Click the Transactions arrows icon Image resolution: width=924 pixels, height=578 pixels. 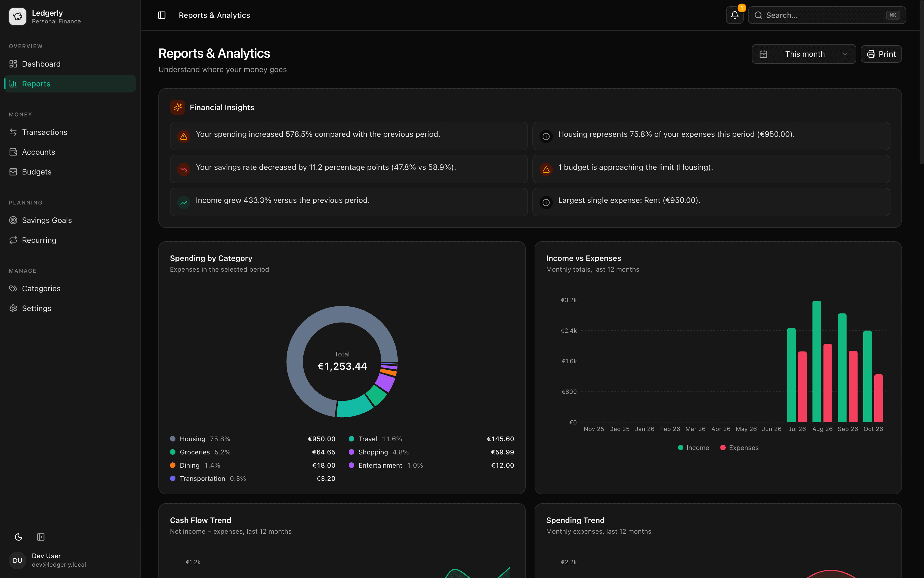click(13, 132)
